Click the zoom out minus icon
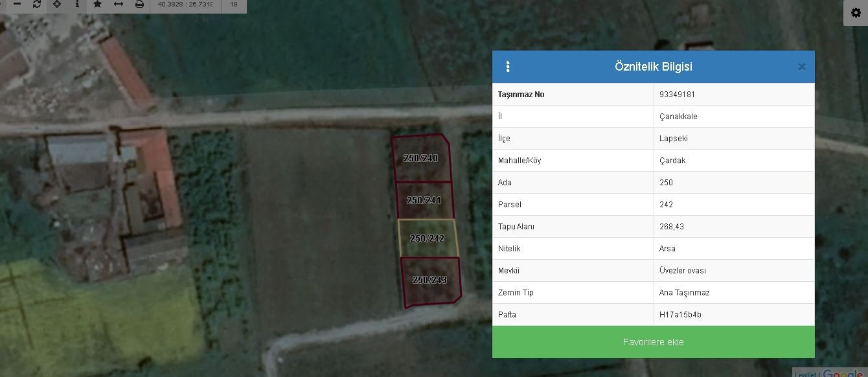Screen dimensions: 868x377 [17, 4]
